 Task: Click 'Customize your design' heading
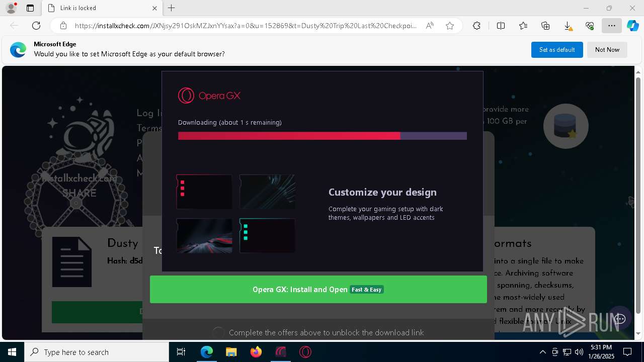[x=382, y=192]
